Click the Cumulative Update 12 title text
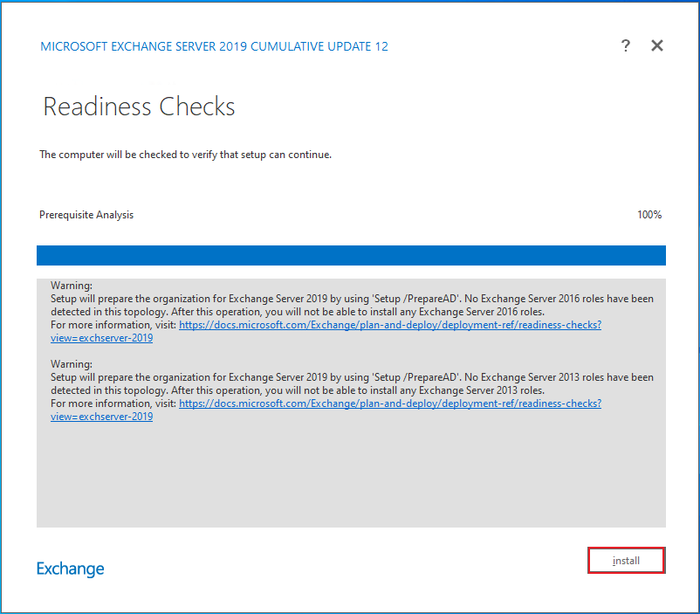This screenshot has width=700, height=614. pyautogui.click(x=215, y=46)
